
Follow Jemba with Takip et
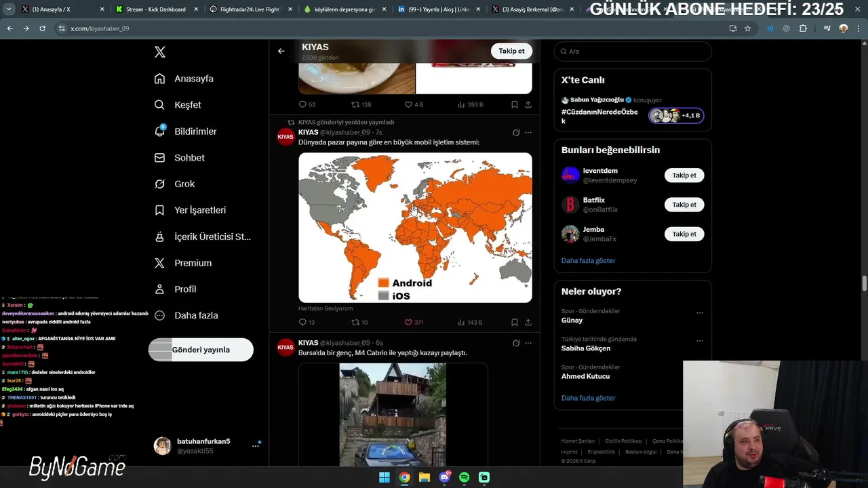click(x=684, y=234)
